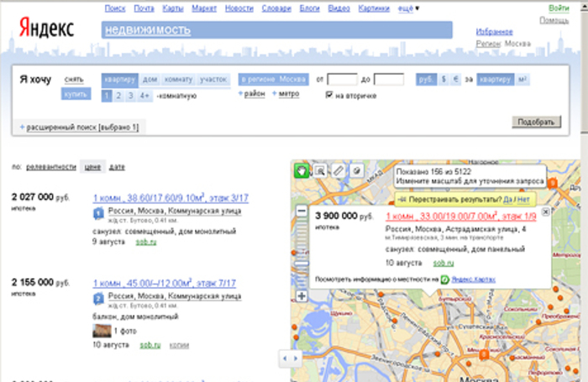
Task: Select the map zoom magnifier tool
Action: (320, 171)
